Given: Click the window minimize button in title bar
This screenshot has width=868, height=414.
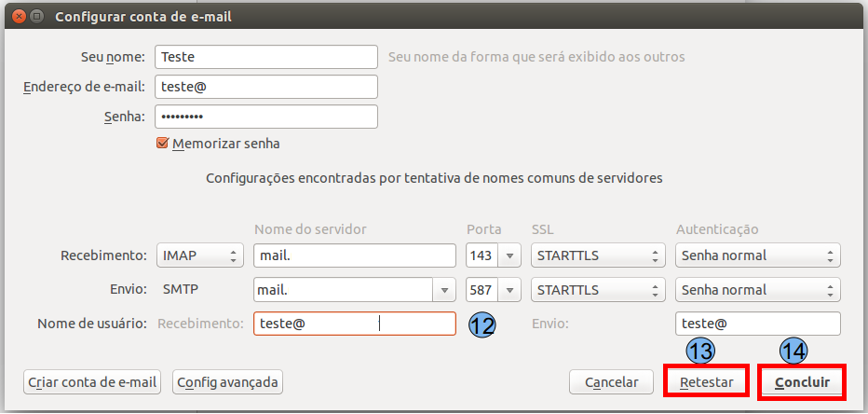Looking at the screenshot, I should [35, 17].
